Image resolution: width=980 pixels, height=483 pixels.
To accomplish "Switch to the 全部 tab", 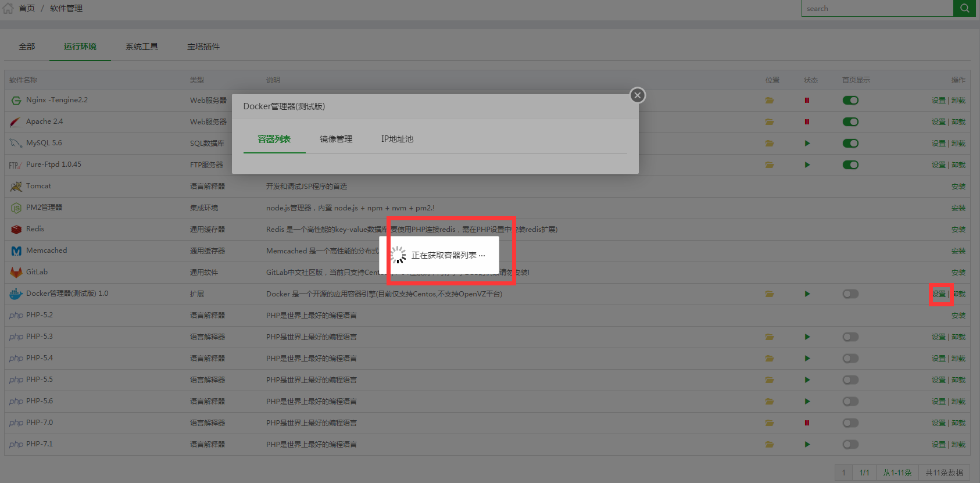I will coord(27,46).
